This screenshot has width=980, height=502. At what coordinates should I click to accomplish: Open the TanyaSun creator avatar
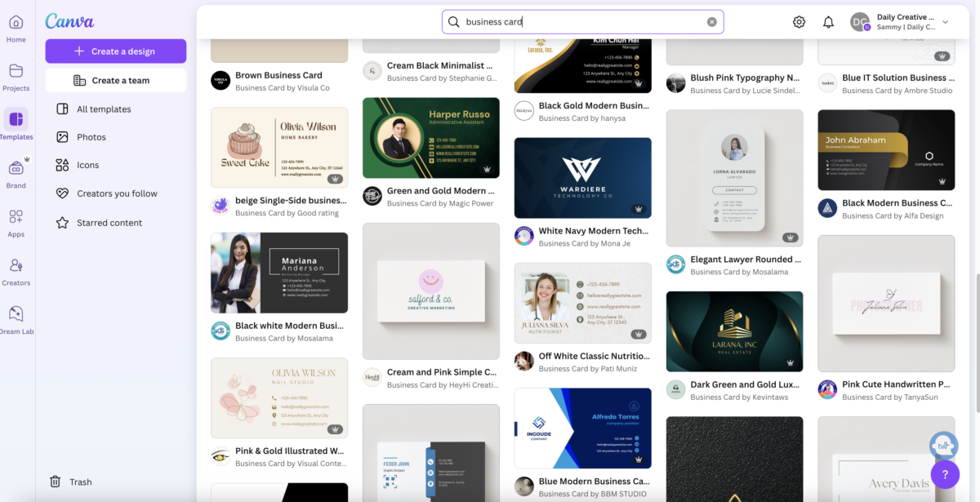coord(828,389)
